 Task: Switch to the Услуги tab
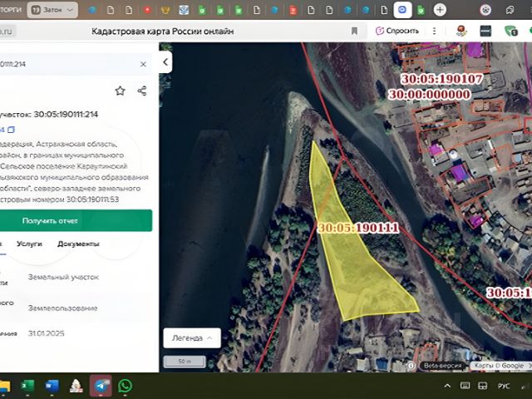(29, 244)
